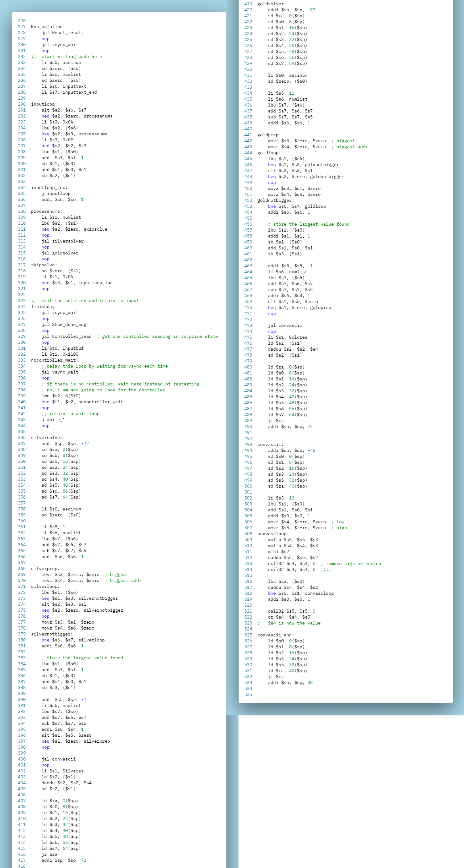Select the "jal Reset_result" instruction
This screenshot has height=868, width=464.
pos(63,33)
